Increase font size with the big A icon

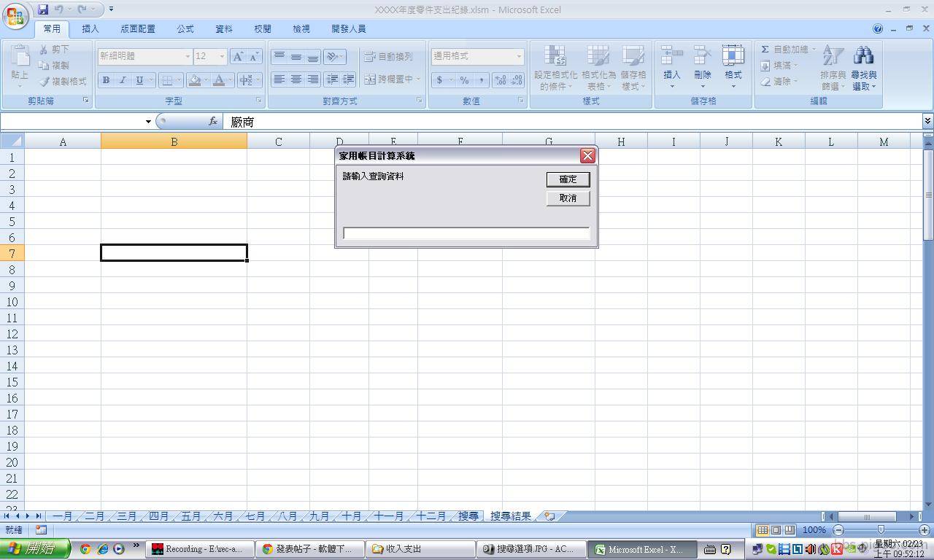click(238, 56)
